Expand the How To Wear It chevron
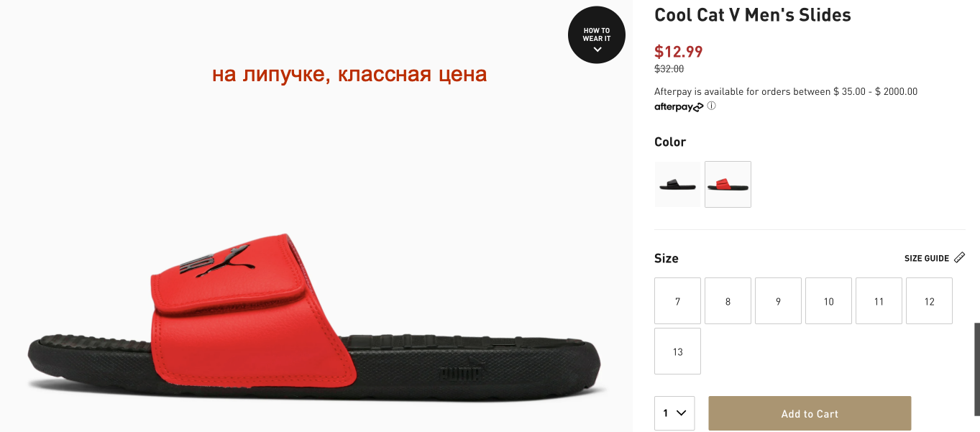The height and width of the screenshot is (432, 980). click(x=597, y=50)
